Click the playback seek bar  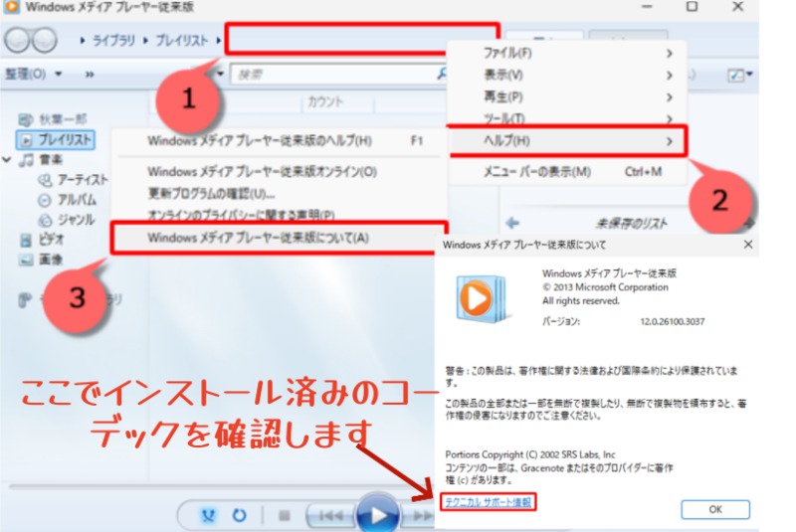221,487
